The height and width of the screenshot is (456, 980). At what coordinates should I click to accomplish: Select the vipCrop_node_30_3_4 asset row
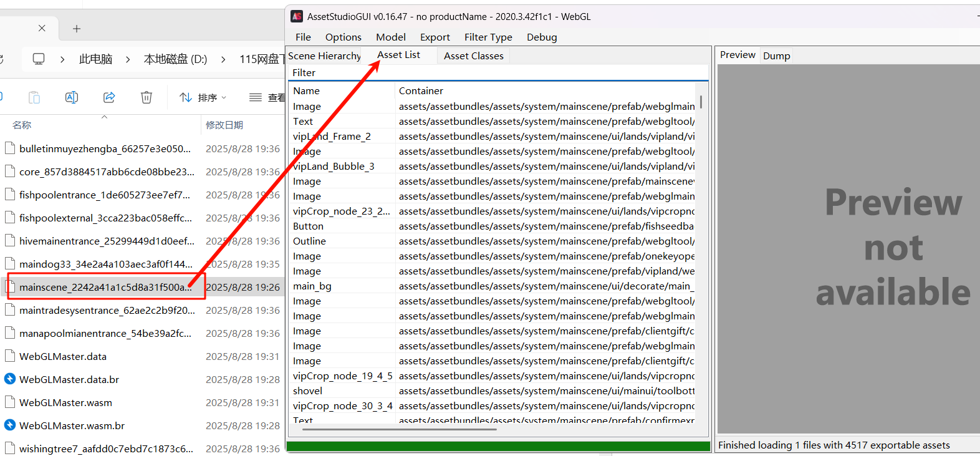point(492,406)
